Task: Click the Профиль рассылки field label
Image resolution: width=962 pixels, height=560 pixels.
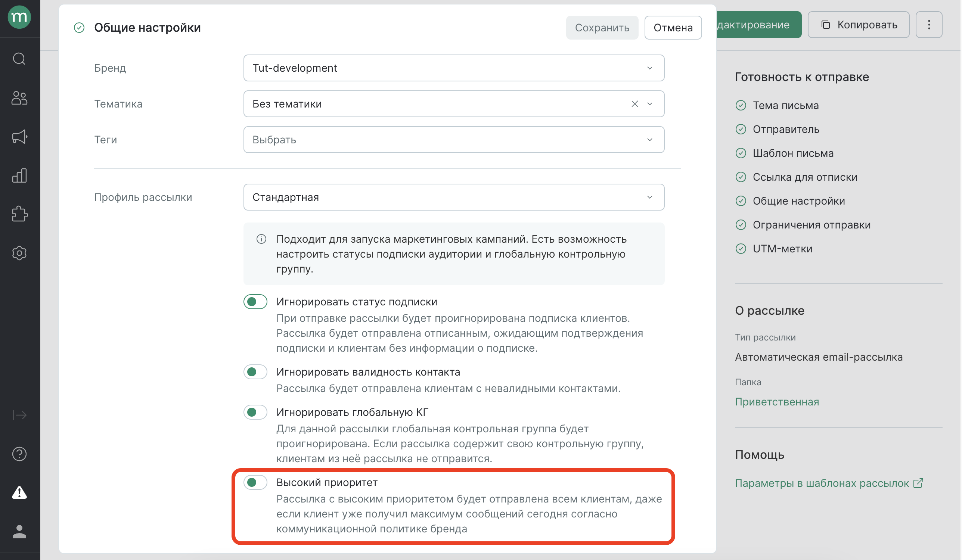Action: coord(143,197)
